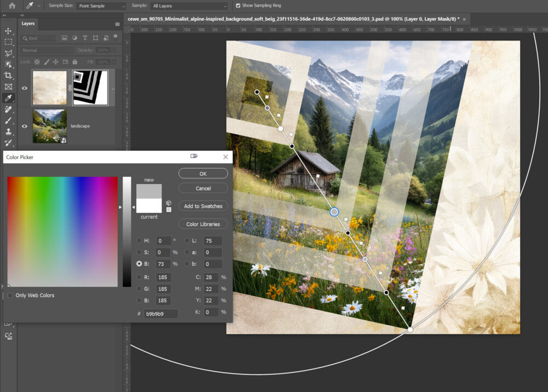Enable the Only Web Colors checkbox
The image size is (548, 392).
10,296
